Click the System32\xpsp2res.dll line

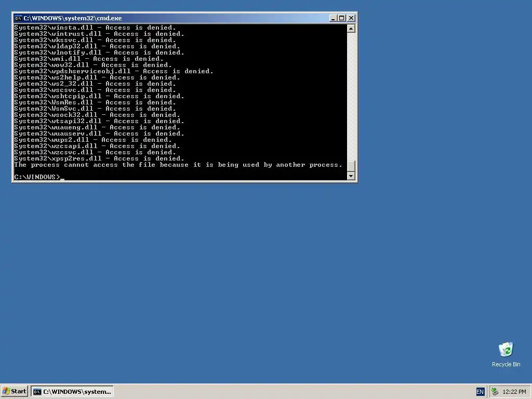tap(99, 158)
